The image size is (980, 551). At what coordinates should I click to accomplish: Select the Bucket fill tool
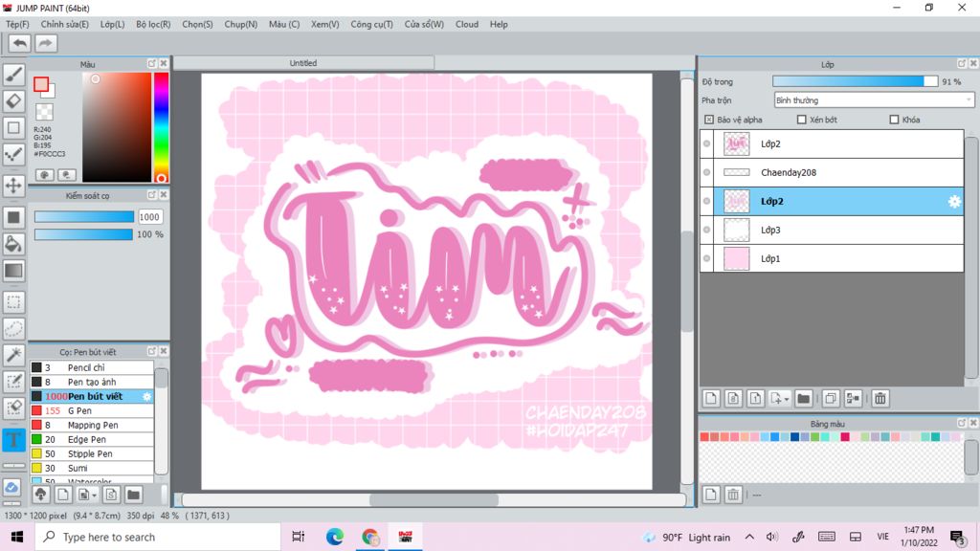click(x=13, y=244)
